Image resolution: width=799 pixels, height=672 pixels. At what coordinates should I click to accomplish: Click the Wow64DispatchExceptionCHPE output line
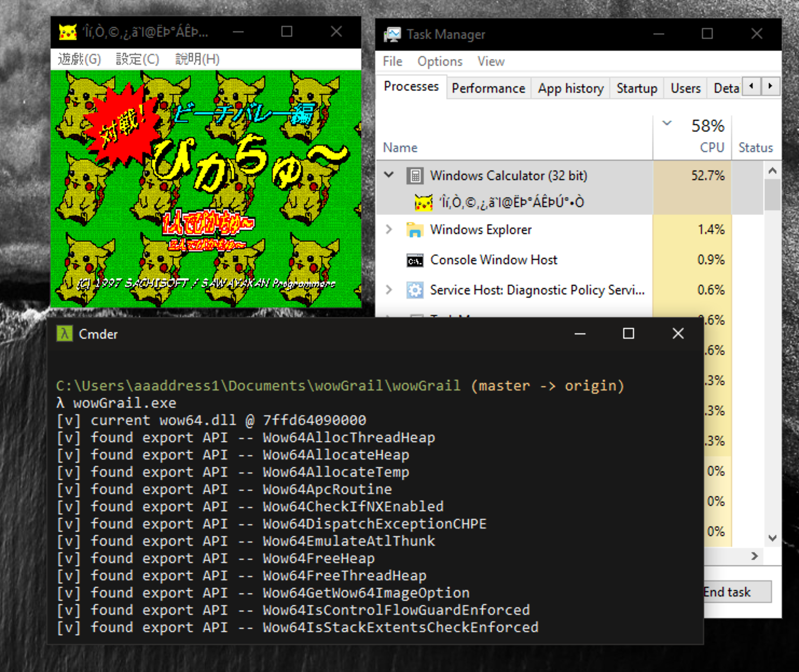tap(272, 524)
